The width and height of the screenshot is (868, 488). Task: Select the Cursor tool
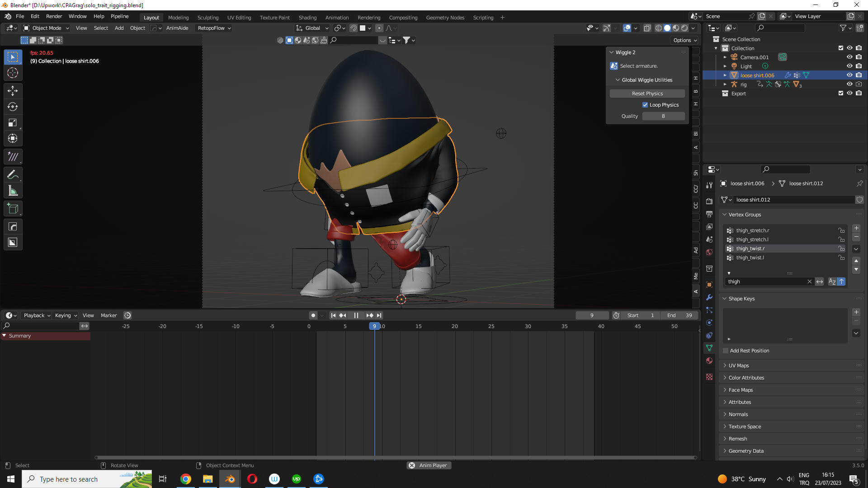point(13,73)
